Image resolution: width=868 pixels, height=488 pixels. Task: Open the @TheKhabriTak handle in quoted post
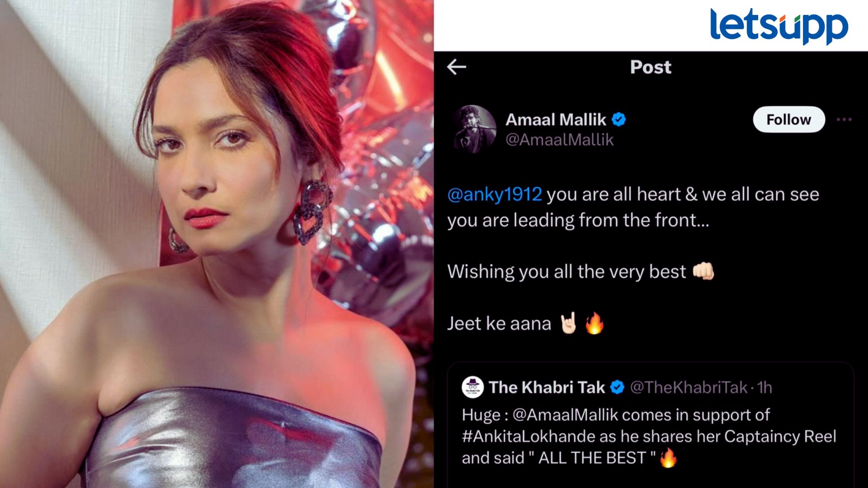(x=688, y=387)
